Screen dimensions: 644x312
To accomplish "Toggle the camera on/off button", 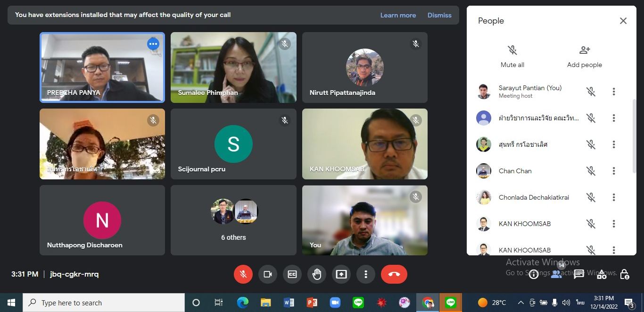I will point(268,274).
